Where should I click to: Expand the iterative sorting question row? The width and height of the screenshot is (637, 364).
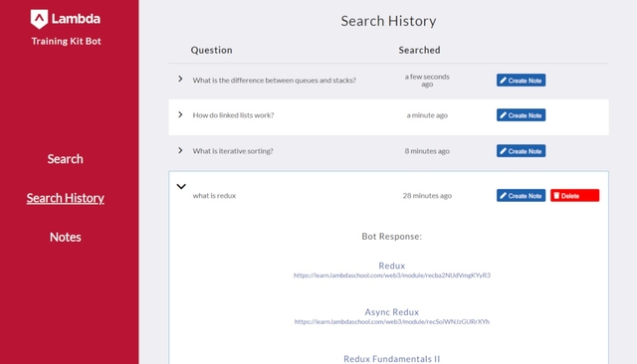tap(180, 150)
